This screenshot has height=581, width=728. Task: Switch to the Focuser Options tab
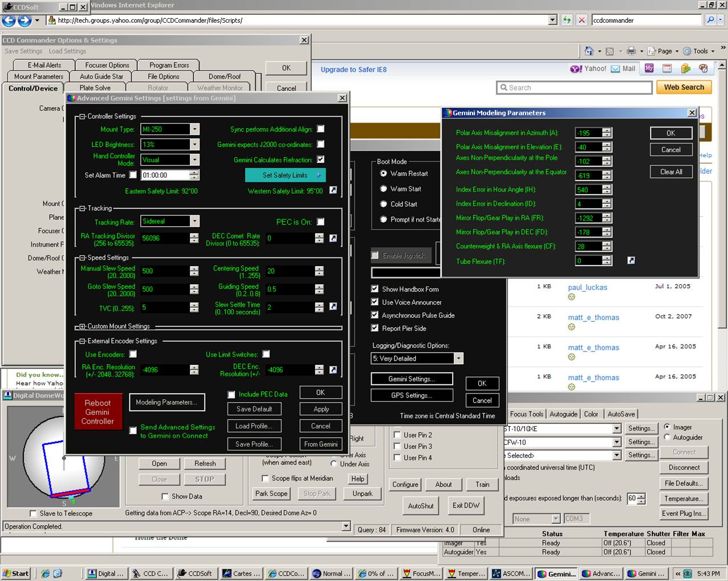[x=107, y=65]
